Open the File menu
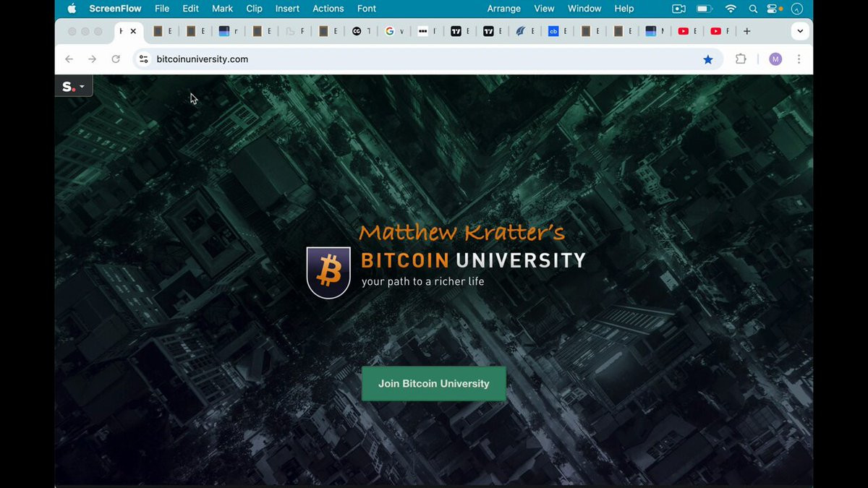 click(162, 9)
